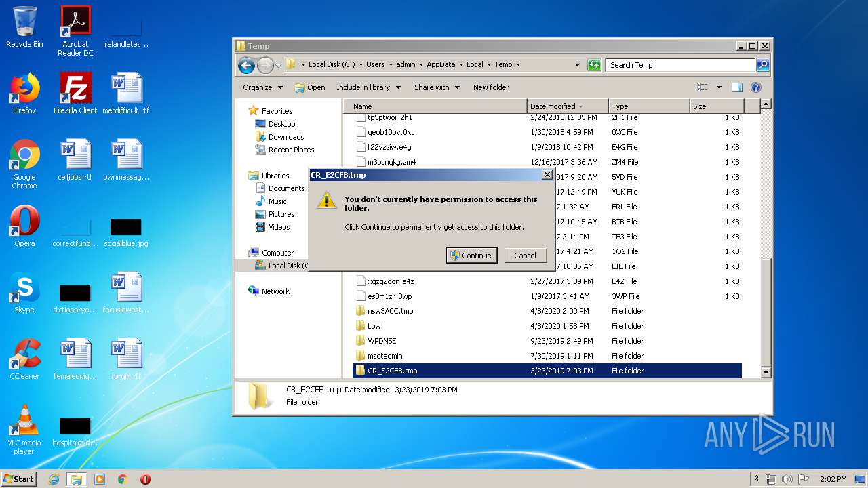Click New folder
Screen dimensions: 868x488
491,87
